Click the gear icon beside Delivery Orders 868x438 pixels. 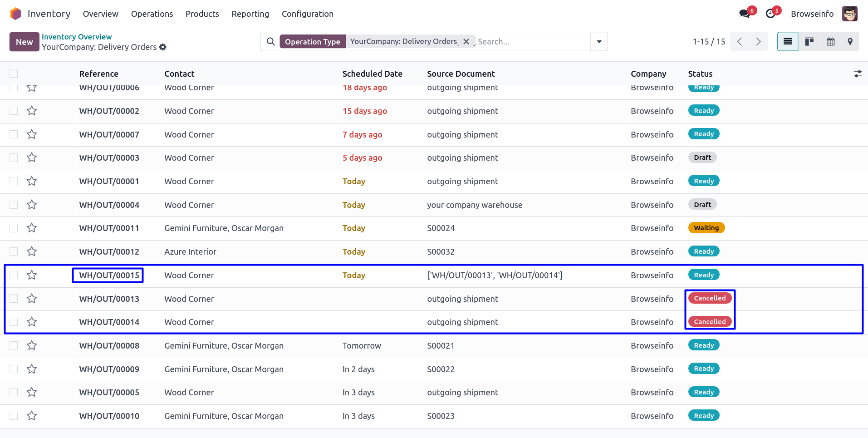[x=163, y=47]
